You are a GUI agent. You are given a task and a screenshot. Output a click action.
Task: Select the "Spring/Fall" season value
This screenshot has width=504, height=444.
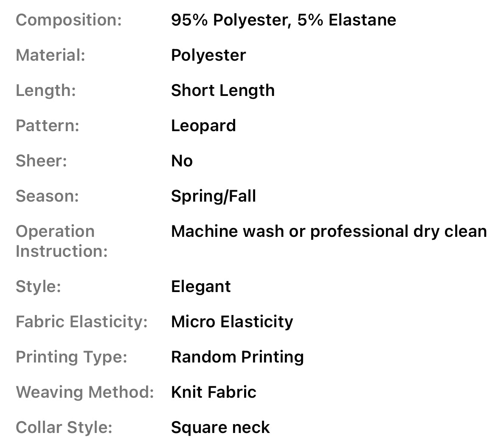[213, 196]
